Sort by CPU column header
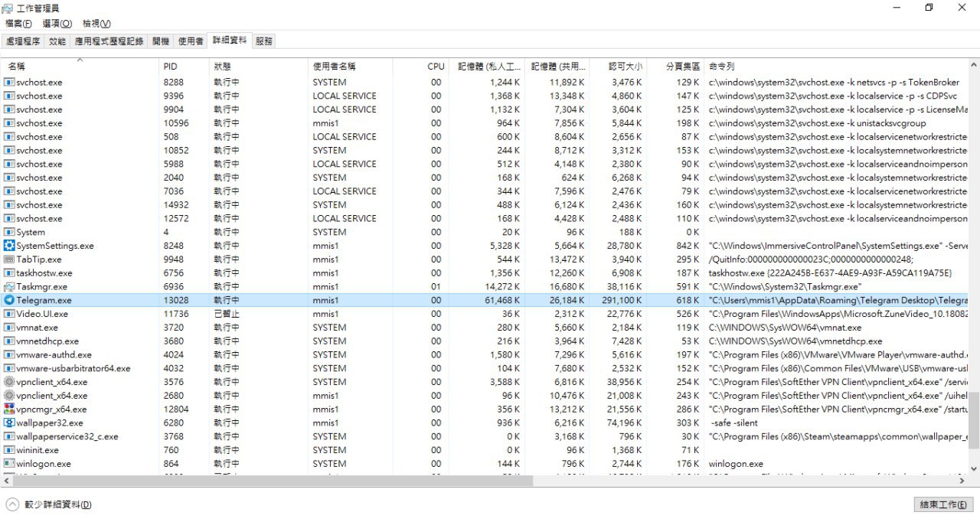 click(436, 67)
